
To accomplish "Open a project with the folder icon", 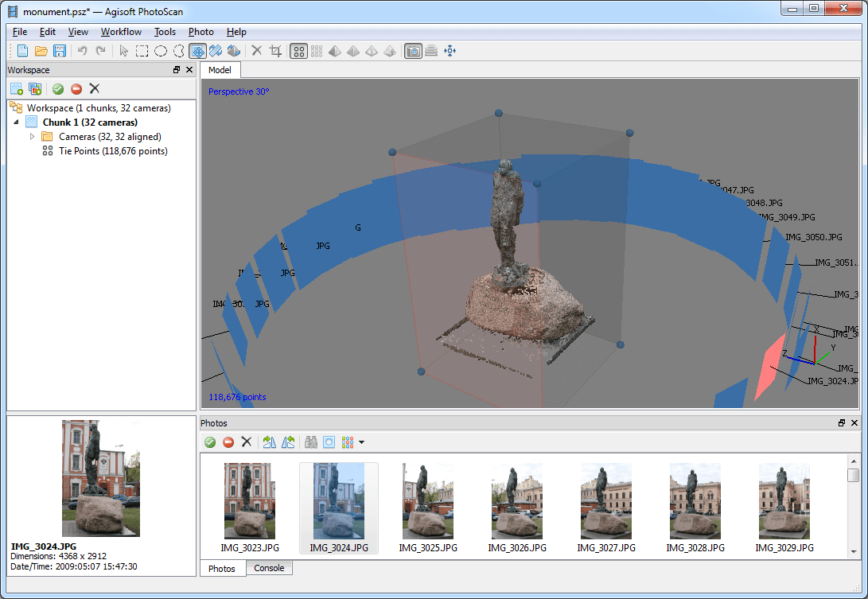I will [x=41, y=51].
